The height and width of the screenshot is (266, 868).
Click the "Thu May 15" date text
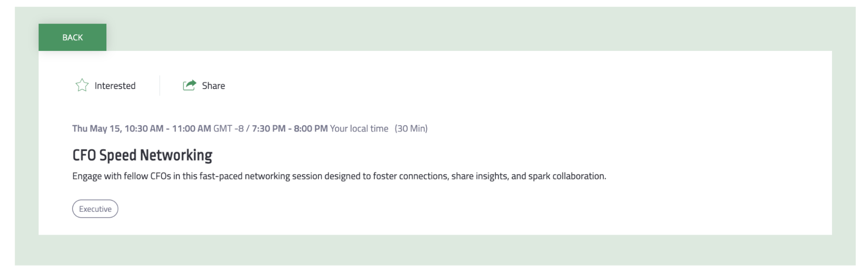[x=96, y=129]
